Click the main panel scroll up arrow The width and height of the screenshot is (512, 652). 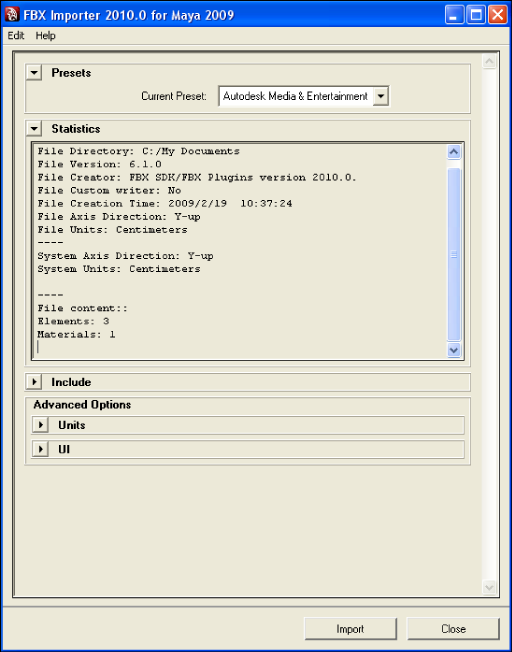pyautogui.click(x=489, y=62)
